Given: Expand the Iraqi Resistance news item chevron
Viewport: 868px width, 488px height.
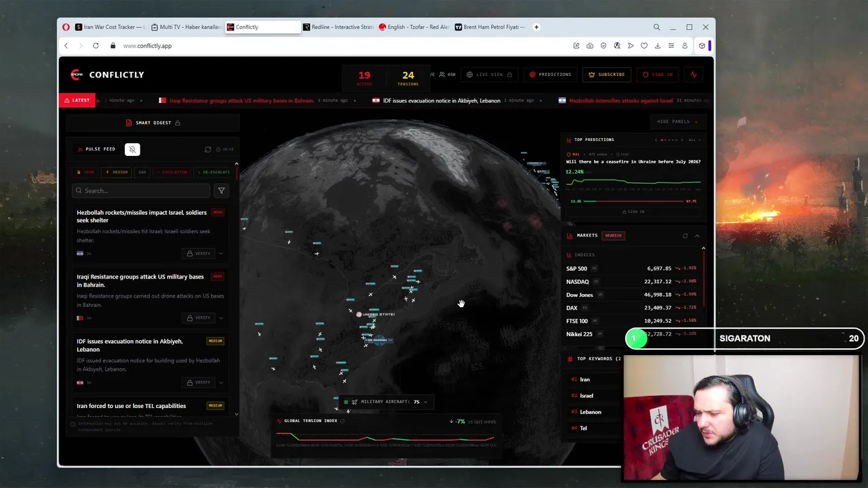Looking at the screenshot, I should tap(220, 318).
